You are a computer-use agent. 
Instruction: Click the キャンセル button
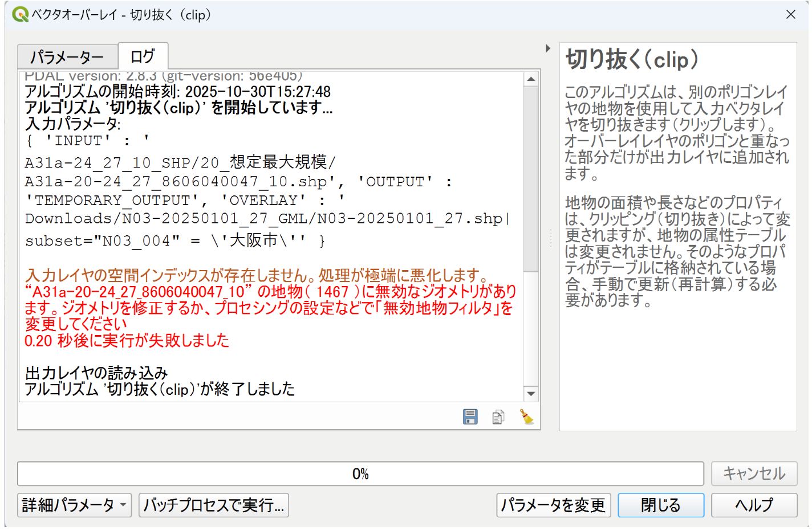pos(754,473)
